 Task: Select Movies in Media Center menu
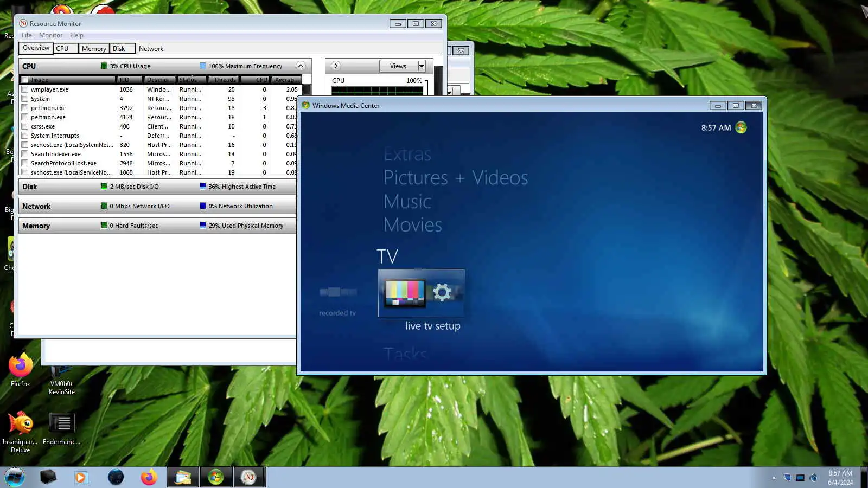[413, 224]
